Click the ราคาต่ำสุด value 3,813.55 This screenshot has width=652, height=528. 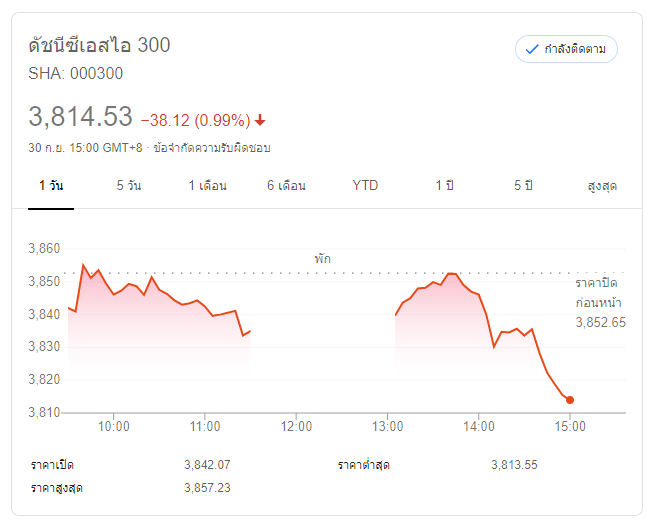pyautogui.click(x=515, y=465)
